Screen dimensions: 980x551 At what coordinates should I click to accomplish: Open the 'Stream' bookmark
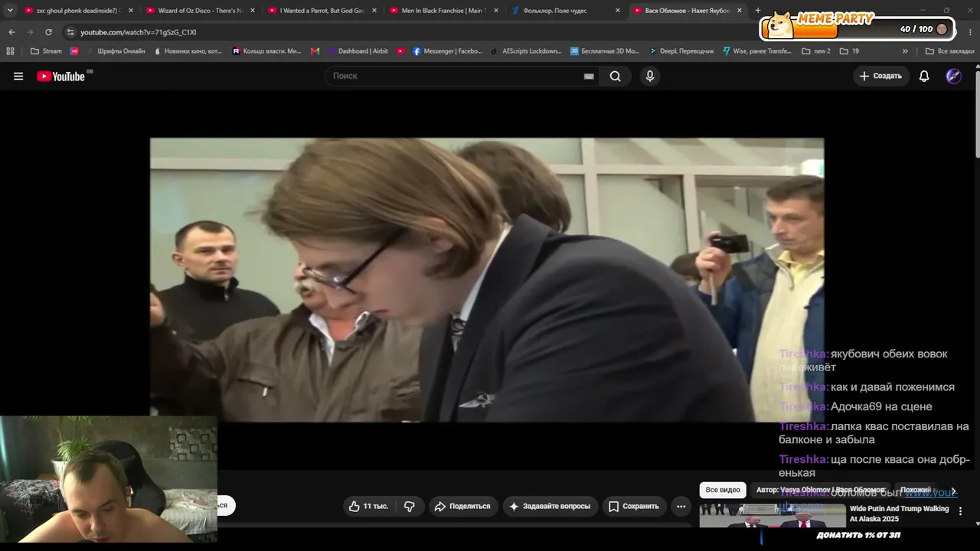(46, 51)
